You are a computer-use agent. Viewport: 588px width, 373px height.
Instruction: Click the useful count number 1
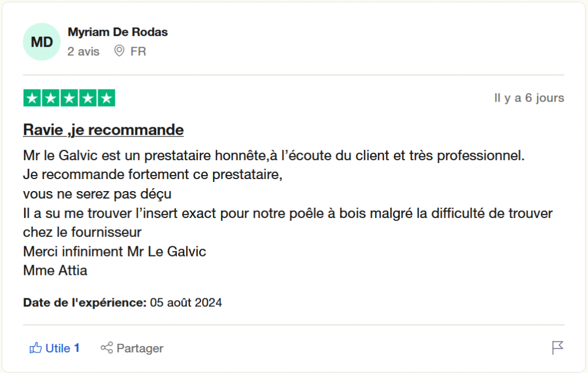click(x=77, y=348)
